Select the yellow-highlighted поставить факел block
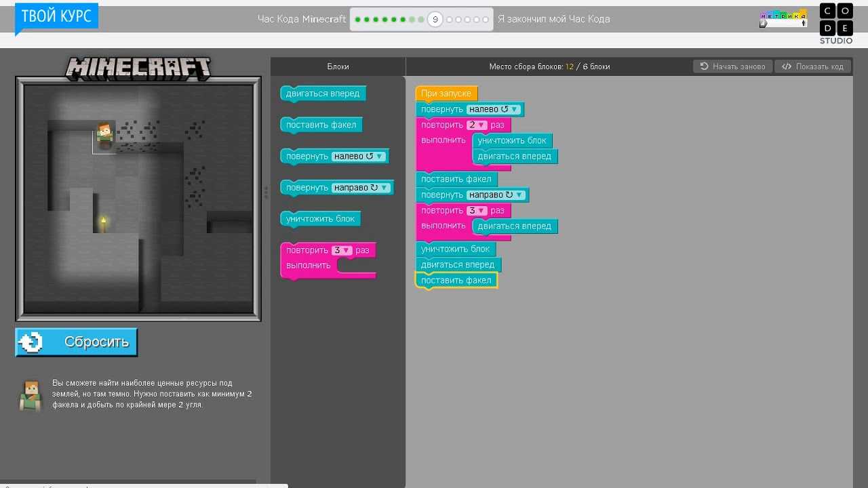 (x=456, y=281)
